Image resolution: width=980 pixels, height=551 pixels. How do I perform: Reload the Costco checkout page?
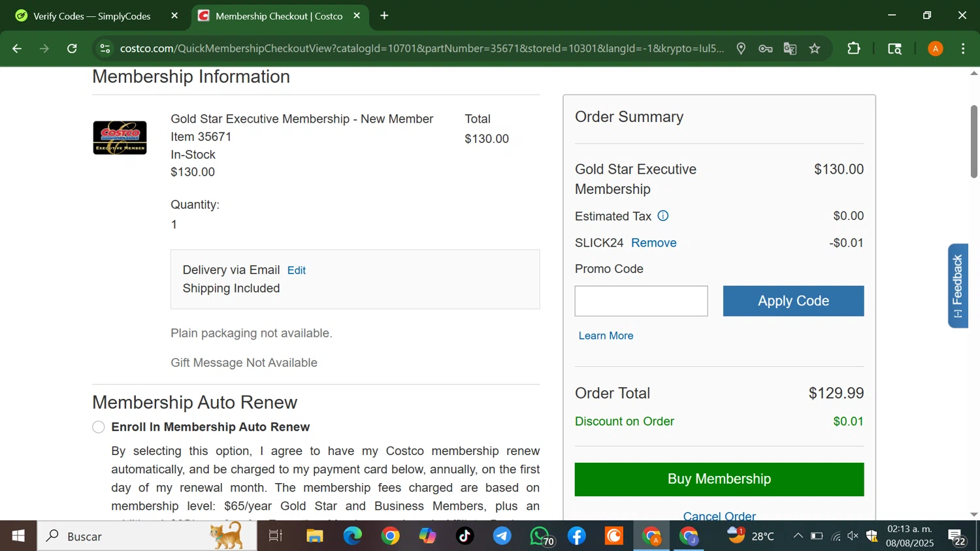click(x=72, y=48)
